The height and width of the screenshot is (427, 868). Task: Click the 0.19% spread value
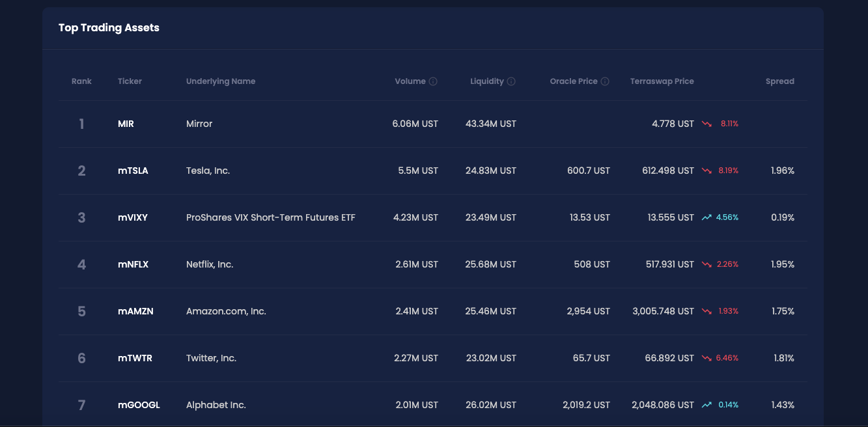pos(783,217)
